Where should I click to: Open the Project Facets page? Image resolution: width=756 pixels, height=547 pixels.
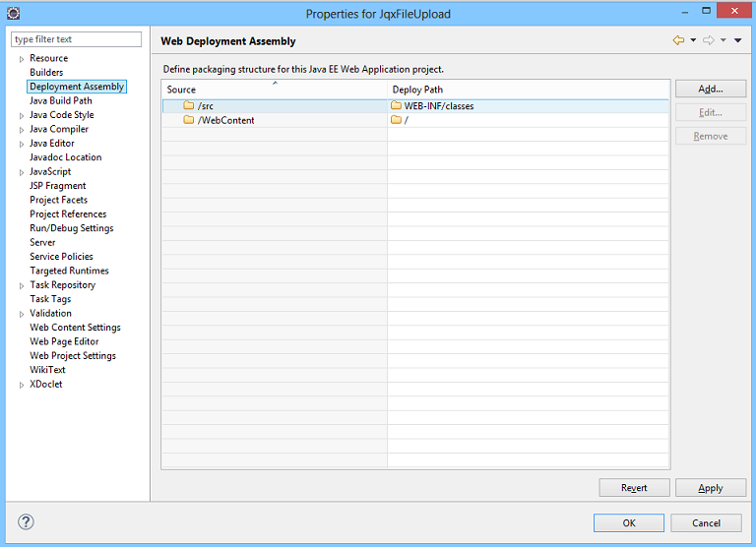click(59, 200)
